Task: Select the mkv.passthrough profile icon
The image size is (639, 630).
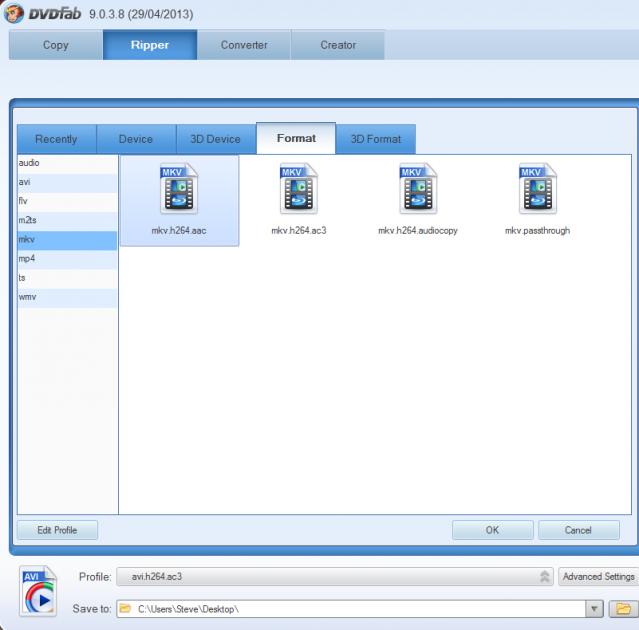Action: click(537, 190)
